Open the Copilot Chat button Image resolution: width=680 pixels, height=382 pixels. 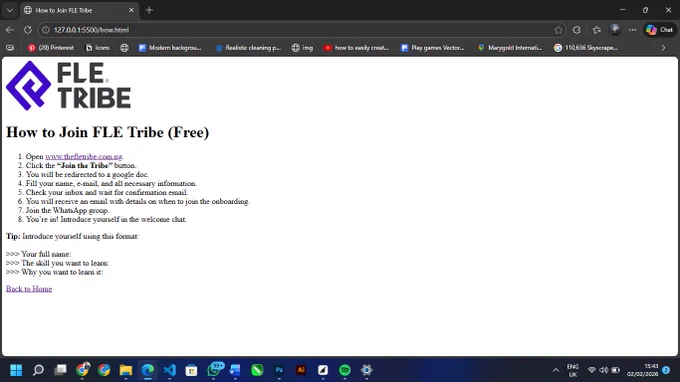pos(660,30)
